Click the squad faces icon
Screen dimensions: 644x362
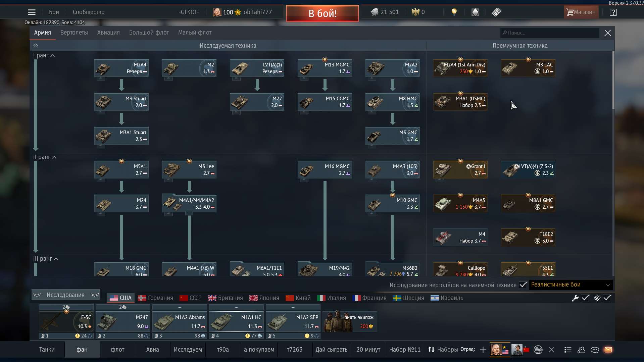click(x=538, y=350)
